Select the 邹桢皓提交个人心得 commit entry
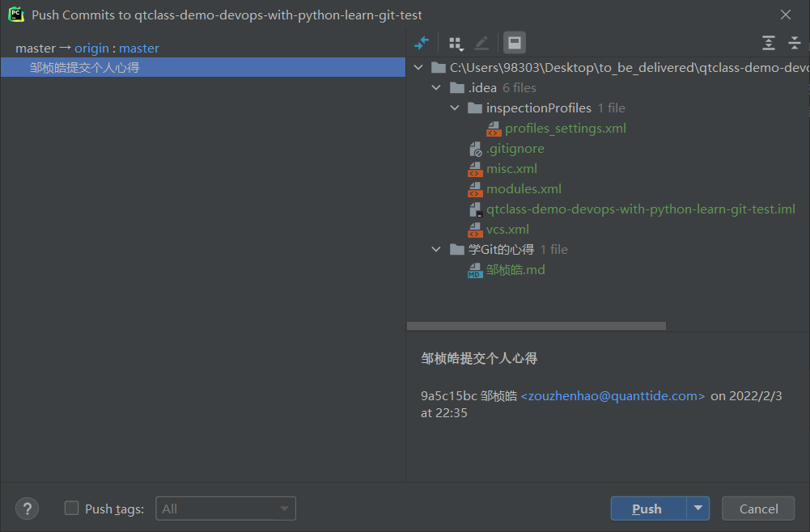The height and width of the screenshot is (532, 810). (85, 68)
